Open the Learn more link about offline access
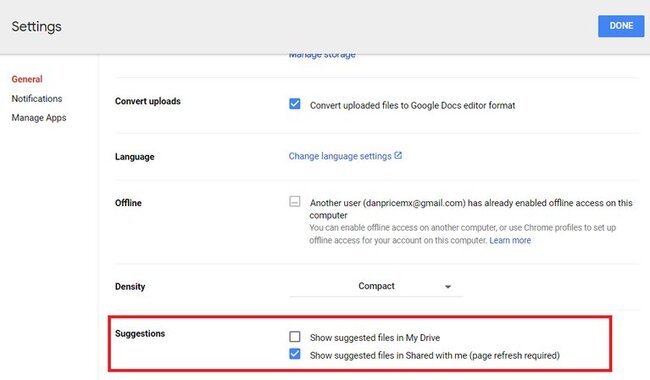The image size is (650, 380). (x=510, y=240)
